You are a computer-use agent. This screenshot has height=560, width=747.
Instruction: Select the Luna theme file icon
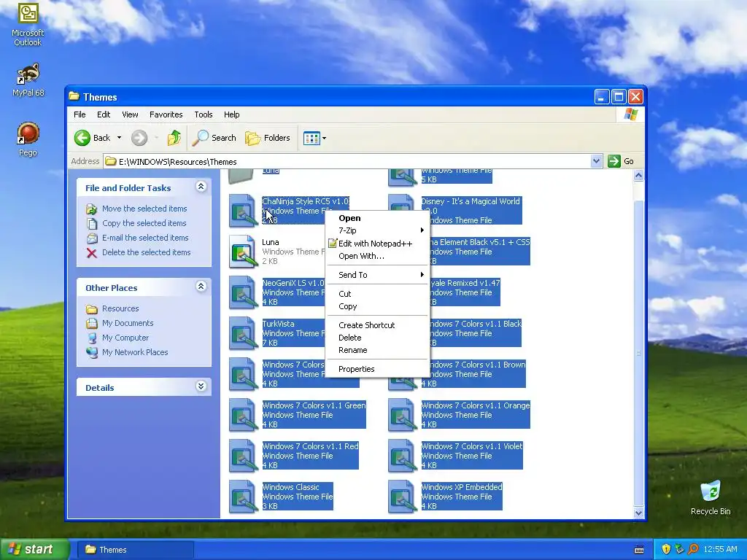pyautogui.click(x=244, y=252)
